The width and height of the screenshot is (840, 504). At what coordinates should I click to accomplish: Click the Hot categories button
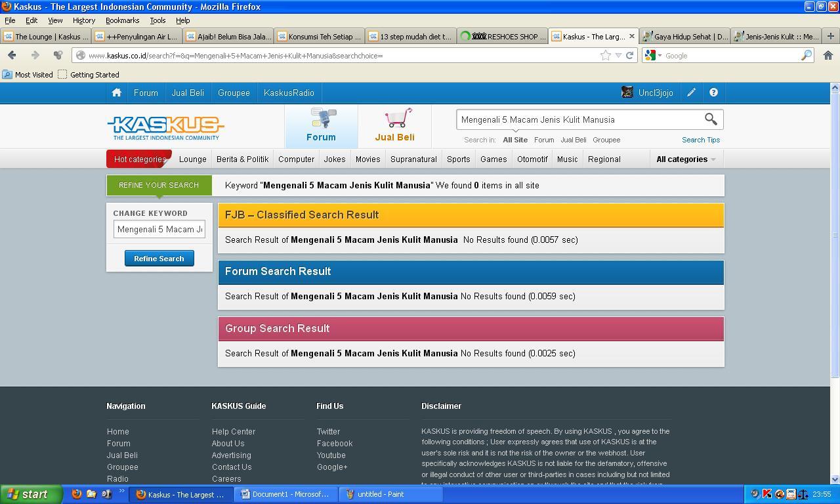(139, 159)
